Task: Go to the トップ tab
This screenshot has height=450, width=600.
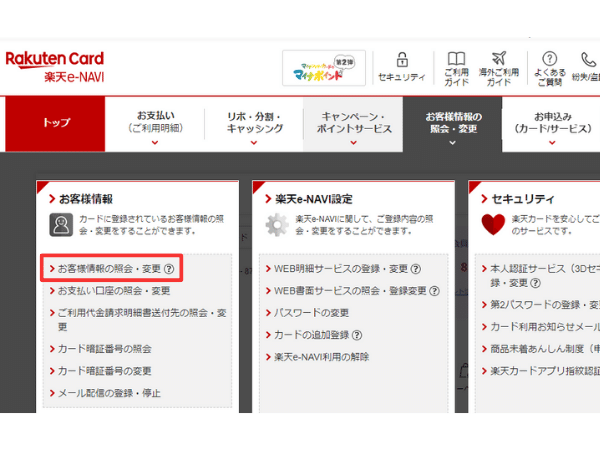Action: point(55,123)
